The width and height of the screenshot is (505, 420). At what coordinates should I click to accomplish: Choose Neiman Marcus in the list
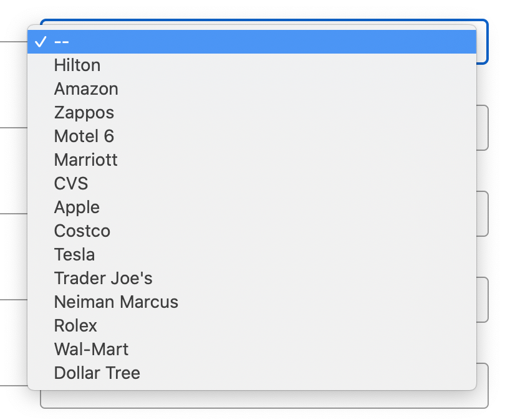tap(116, 302)
